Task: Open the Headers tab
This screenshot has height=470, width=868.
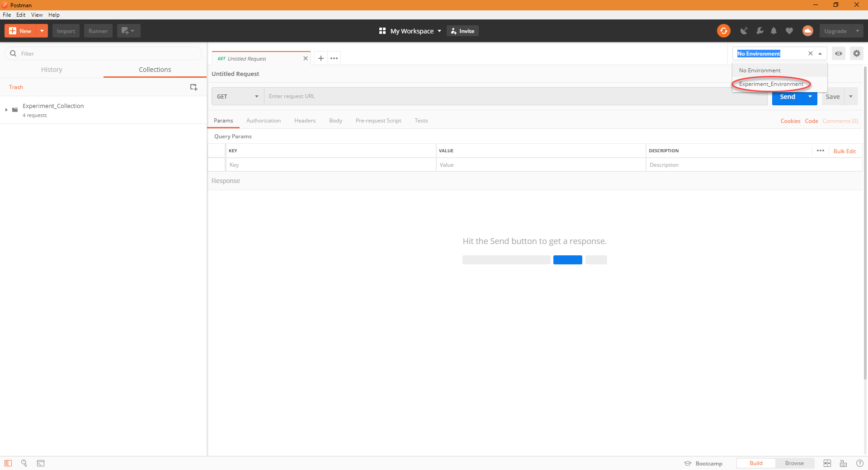Action: (x=305, y=121)
